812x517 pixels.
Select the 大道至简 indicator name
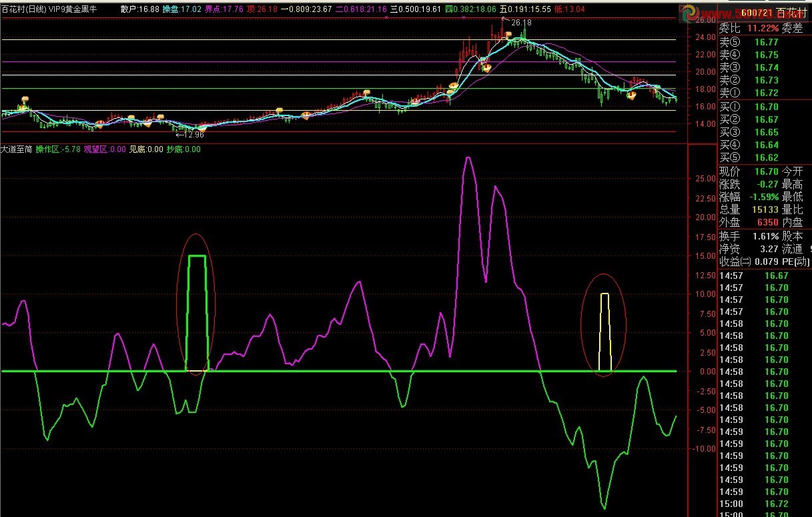click(16, 149)
